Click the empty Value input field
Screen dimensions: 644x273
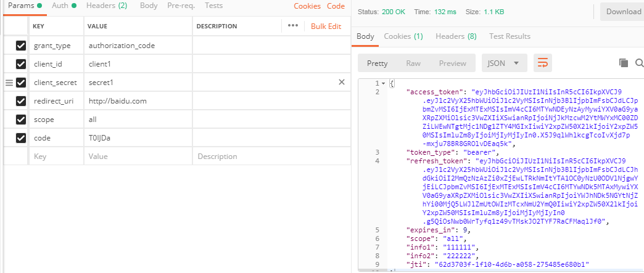(138, 157)
